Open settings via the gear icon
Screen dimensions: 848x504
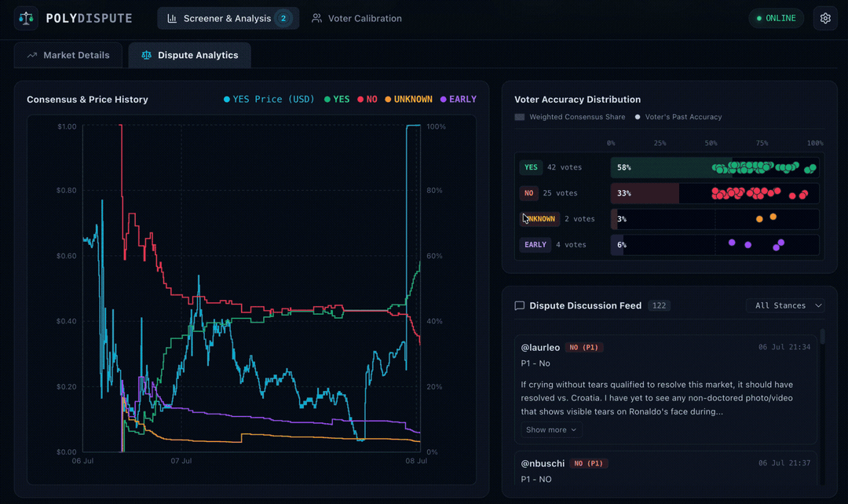(825, 18)
